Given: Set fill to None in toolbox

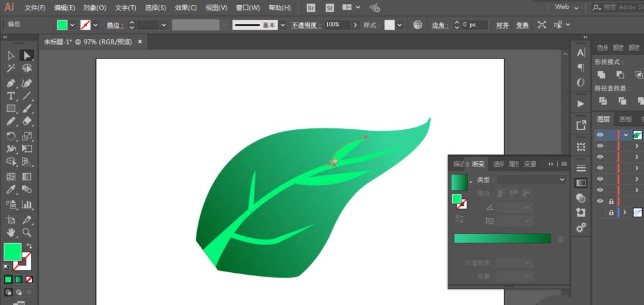Looking at the screenshot, I should coord(29,279).
